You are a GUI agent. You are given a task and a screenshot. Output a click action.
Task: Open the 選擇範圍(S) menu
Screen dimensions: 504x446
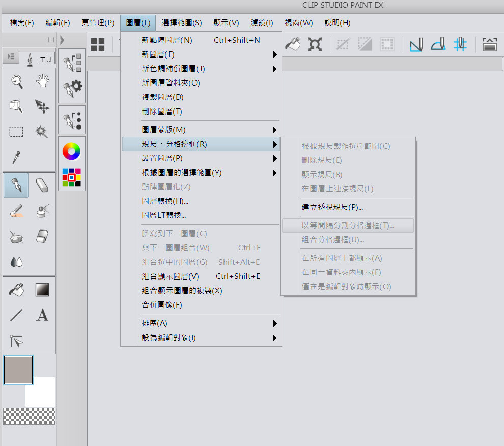pyautogui.click(x=182, y=23)
